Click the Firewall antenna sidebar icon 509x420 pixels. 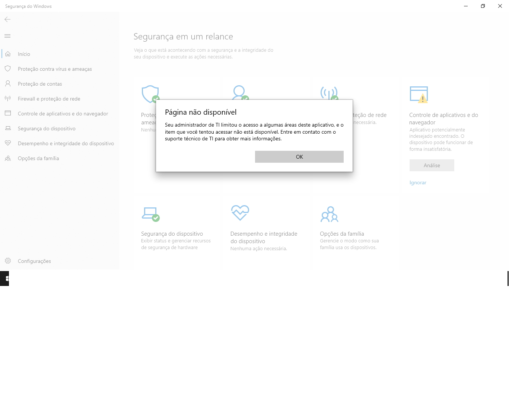[8, 98]
